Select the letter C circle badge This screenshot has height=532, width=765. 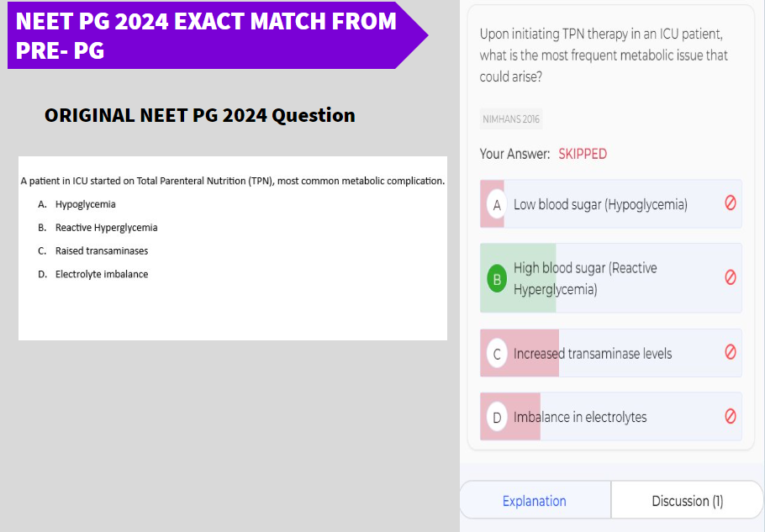click(497, 354)
